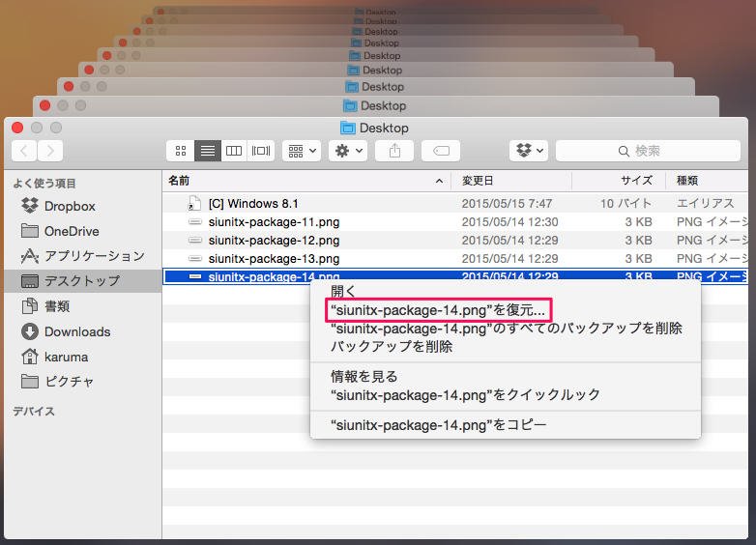Open アプリケーション in the sidebar
This screenshot has height=545, width=756.
point(83,256)
